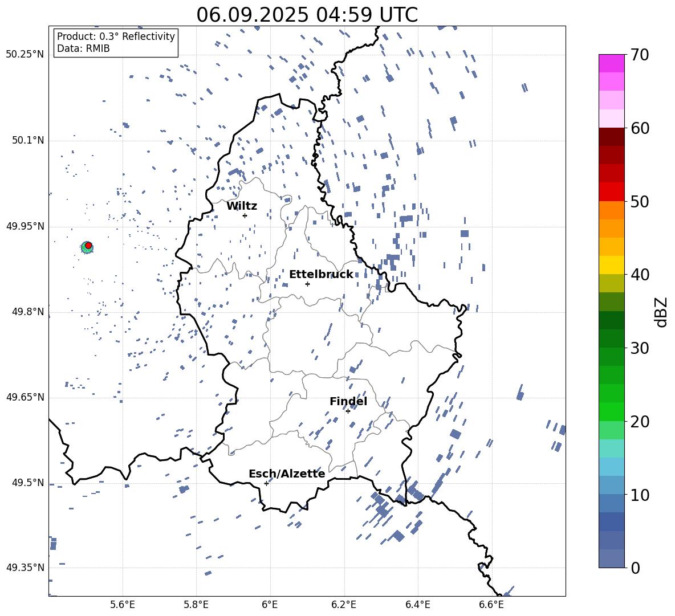Click the 50.25°N latitude label
675x616 pixels.
25,55
